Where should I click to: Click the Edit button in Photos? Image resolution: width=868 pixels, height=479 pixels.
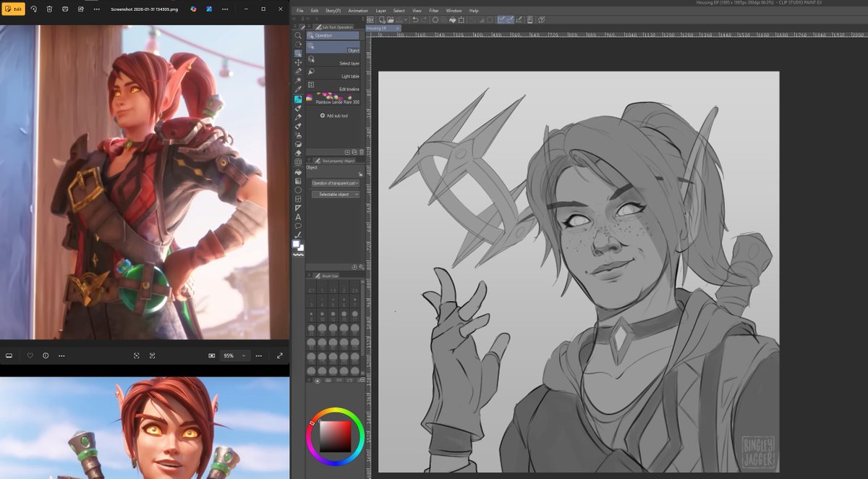click(x=14, y=9)
